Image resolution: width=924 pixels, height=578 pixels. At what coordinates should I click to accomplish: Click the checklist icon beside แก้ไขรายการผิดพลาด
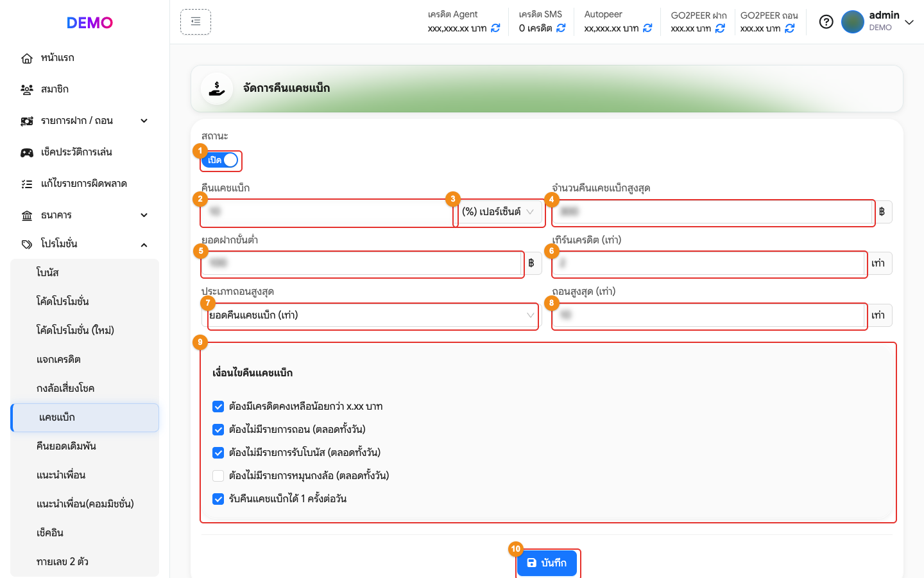coord(27,184)
